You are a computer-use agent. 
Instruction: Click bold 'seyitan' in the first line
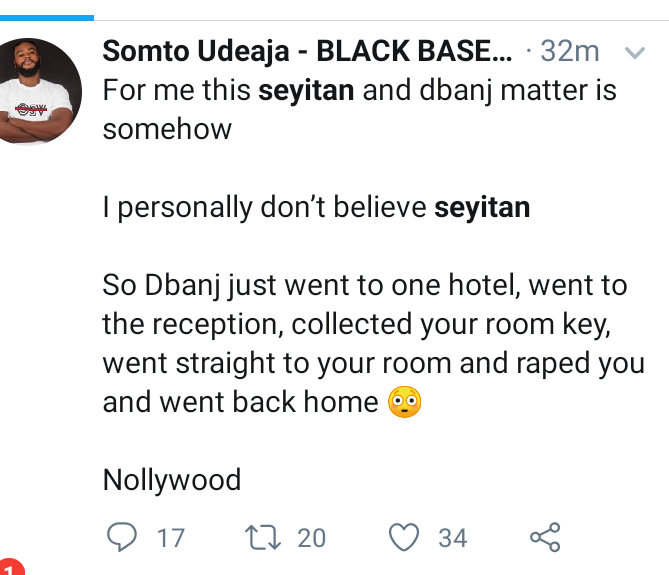(x=304, y=91)
